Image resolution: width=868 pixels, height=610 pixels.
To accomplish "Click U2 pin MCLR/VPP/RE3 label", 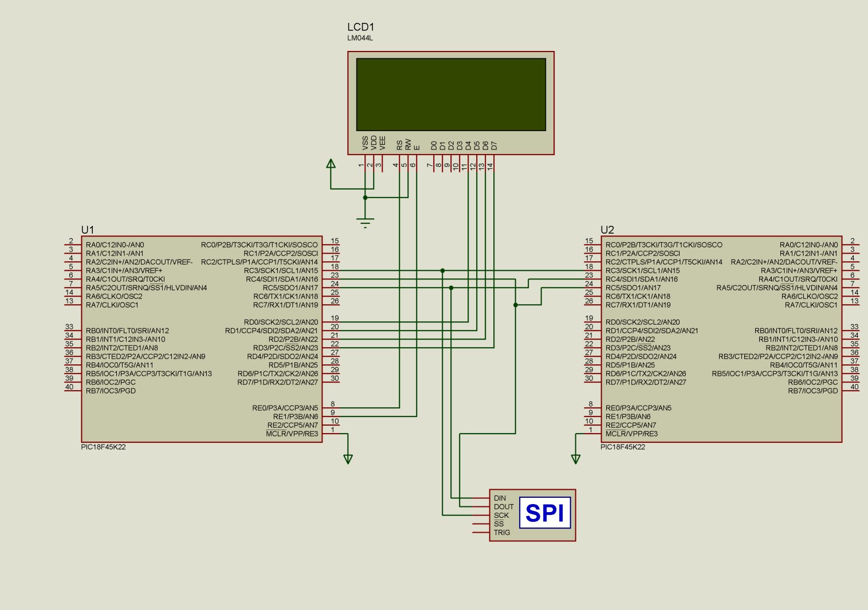I will 632,434.
